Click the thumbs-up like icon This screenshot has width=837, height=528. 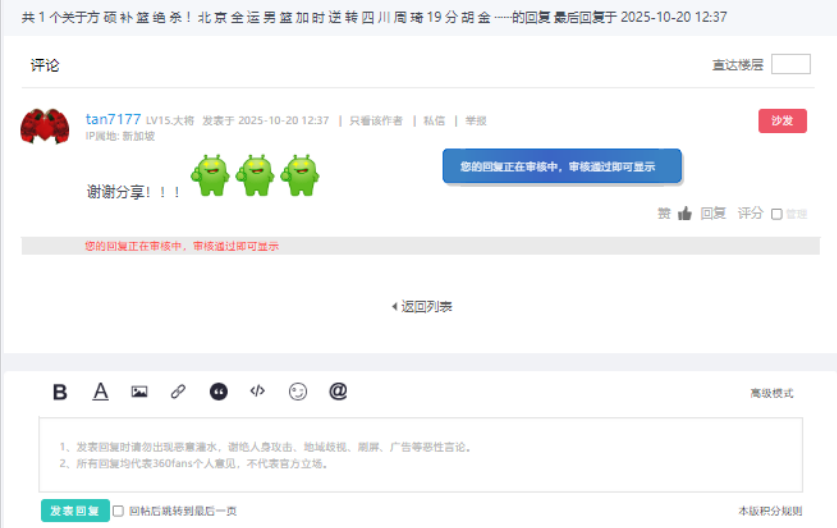[x=685, y=213]
